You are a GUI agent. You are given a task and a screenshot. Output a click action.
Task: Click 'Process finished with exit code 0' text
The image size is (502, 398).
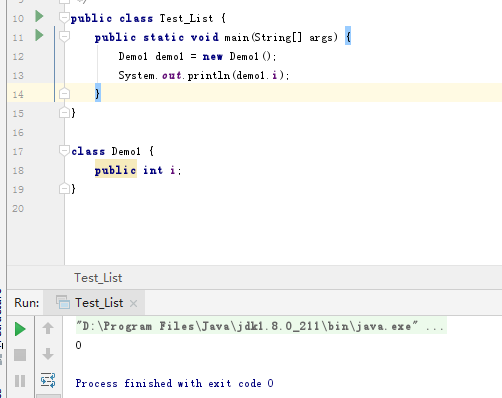(x=174, y=383)
